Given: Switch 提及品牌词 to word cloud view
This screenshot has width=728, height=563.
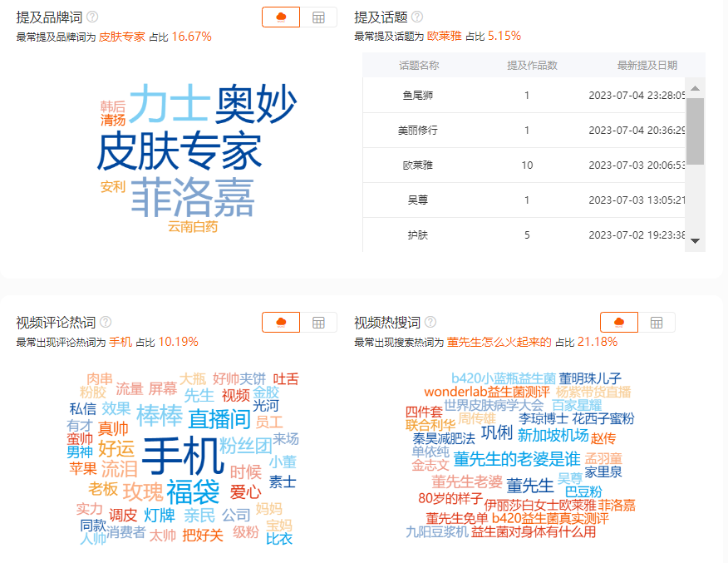Looking at the screenshot, I should (281, 17).
